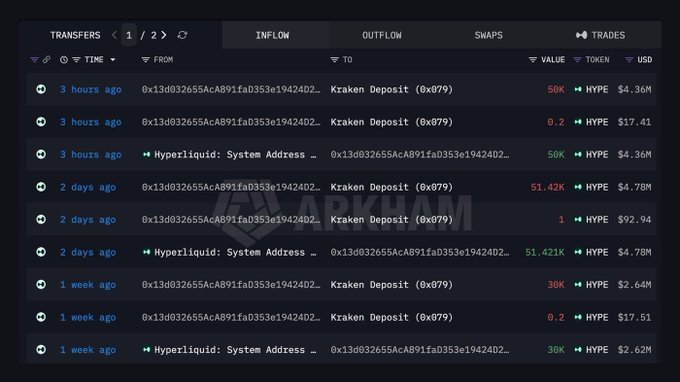Click the chain link icon in header
680x382 pixels.
[x=46, y=60]
